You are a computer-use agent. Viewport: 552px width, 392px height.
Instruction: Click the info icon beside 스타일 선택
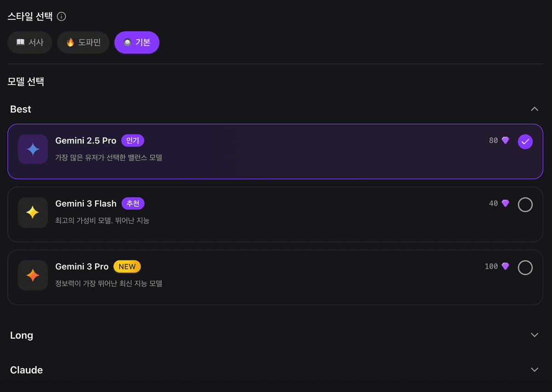[x=61, y=17]
